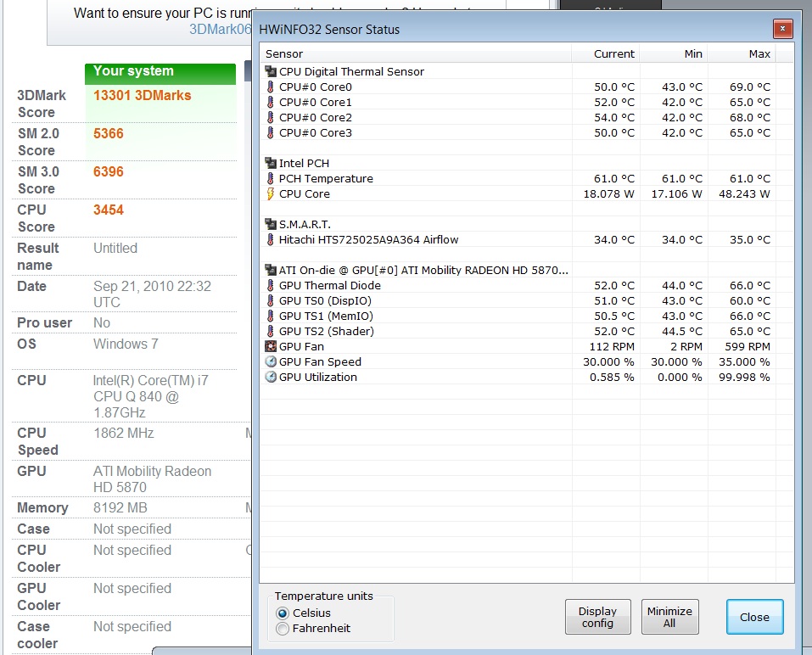Open the 3DMark06 link in the browser page

[220, 29]
